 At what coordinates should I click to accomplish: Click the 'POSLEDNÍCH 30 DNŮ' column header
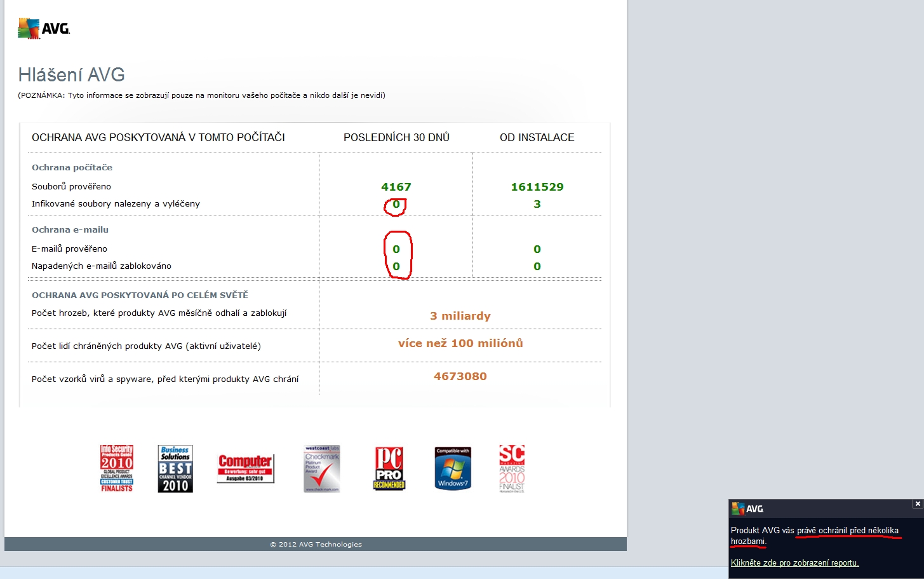click(396, 137)
